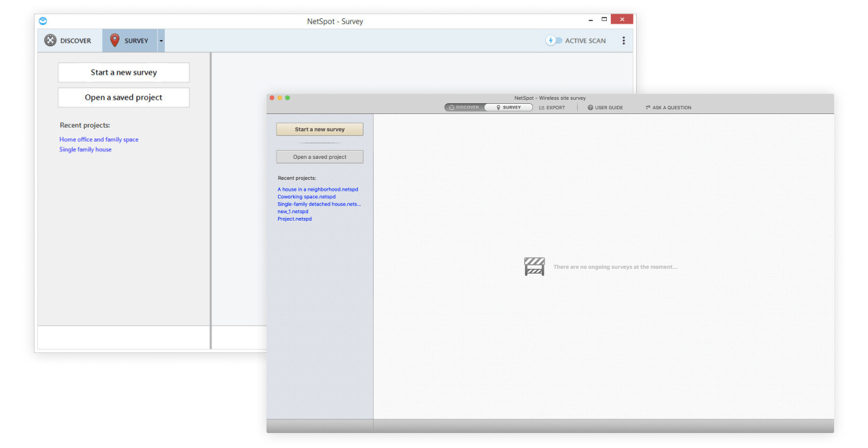Click Open a saved project in the Windows window
868x448 pixels.
tap(123, 97)
